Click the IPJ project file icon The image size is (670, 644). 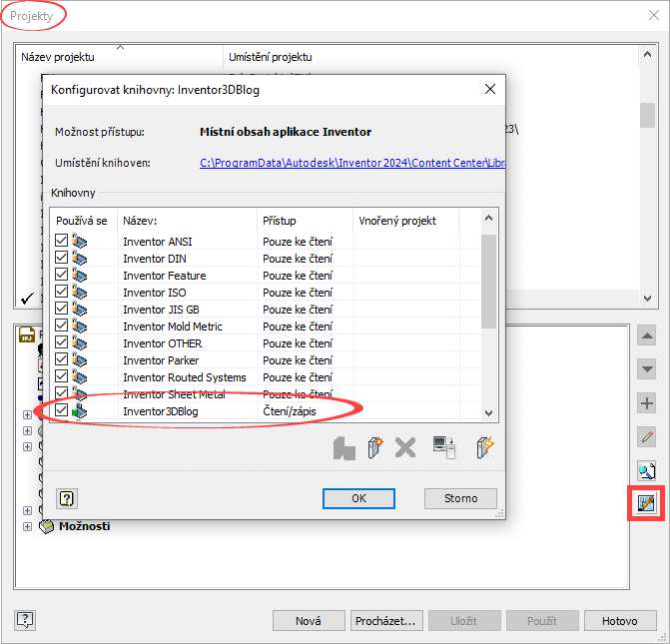point(27,334)
